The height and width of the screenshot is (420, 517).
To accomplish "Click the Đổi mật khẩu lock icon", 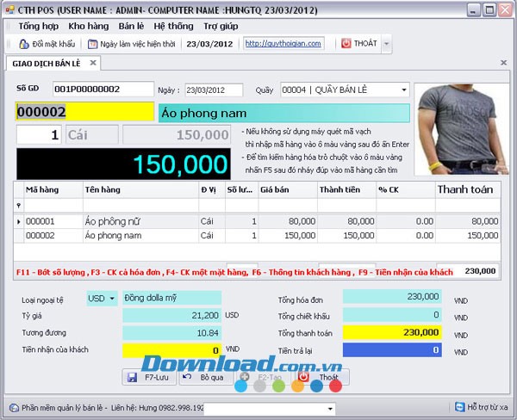I will click(x=24, y=44).
